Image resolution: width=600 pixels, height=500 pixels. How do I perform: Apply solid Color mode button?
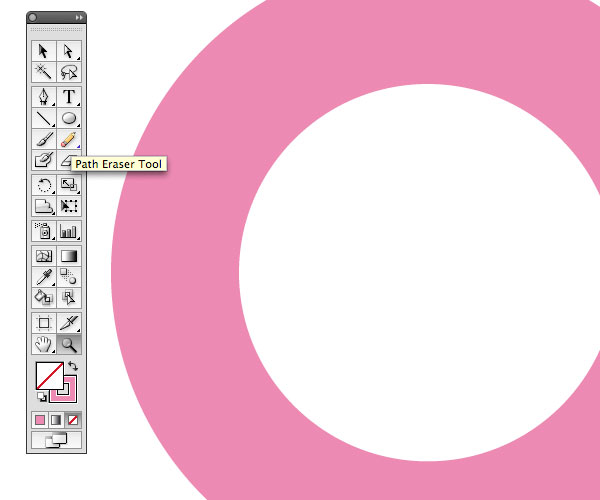(40, 420)
